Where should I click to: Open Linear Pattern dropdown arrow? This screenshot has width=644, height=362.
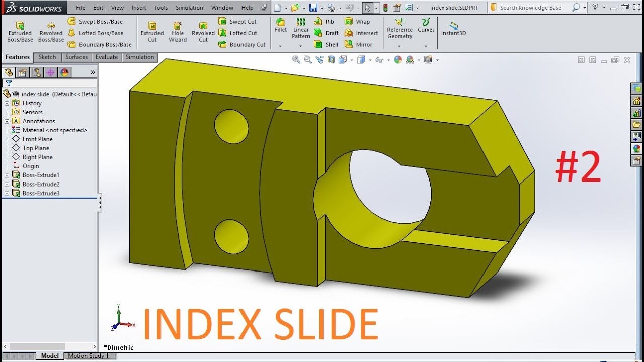(301, 46)
